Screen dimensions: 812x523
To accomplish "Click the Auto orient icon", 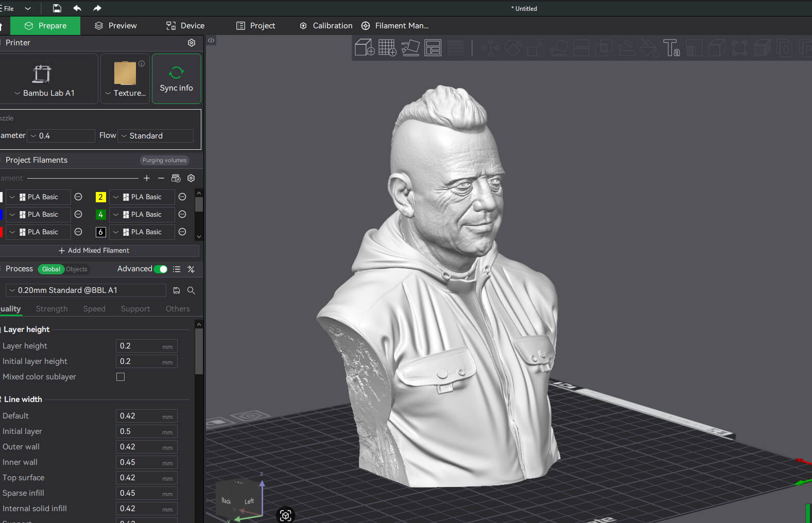I will (410, 47).
